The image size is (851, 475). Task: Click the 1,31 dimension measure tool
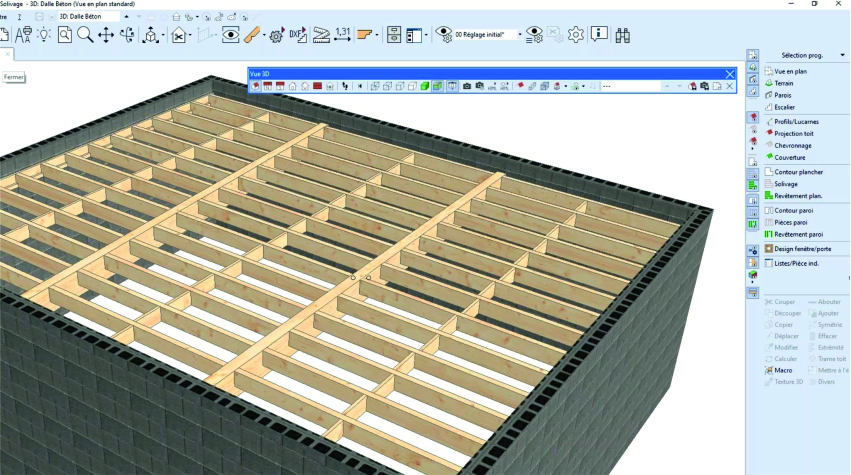343,35
